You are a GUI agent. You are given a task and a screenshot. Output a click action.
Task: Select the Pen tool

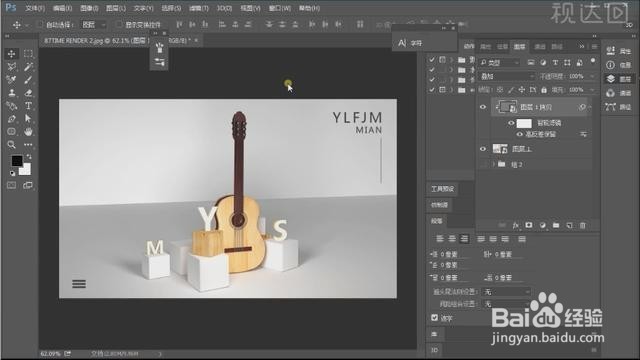coord(11,119)
